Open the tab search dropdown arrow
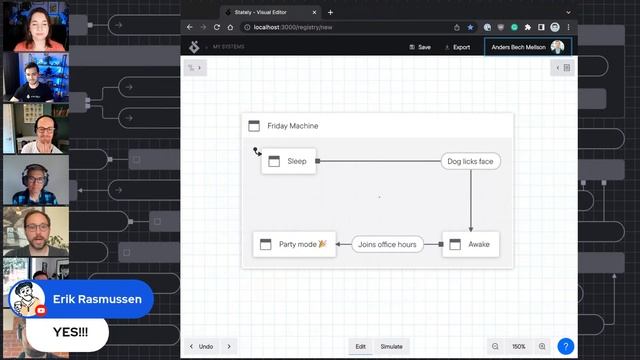640x360 pixels. [x=568, y=13]
